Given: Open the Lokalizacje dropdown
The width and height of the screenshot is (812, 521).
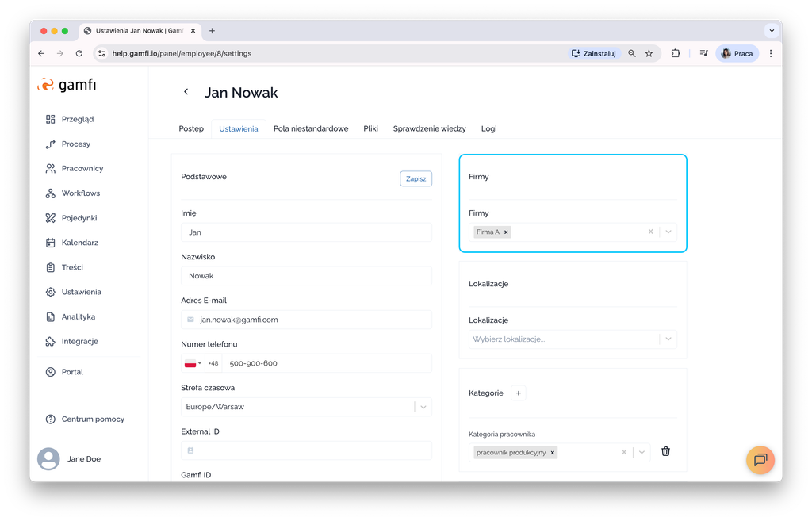Looking at the screenshot, I should pos(668,339).
